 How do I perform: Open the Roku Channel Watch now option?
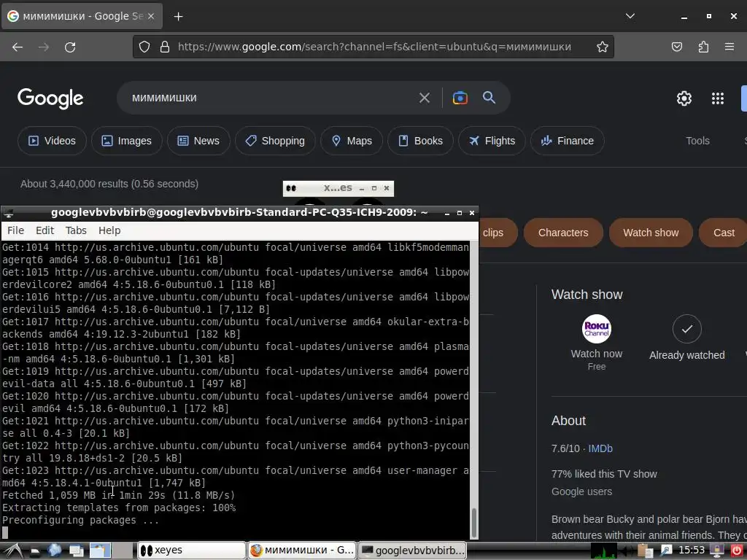point(597,343)
